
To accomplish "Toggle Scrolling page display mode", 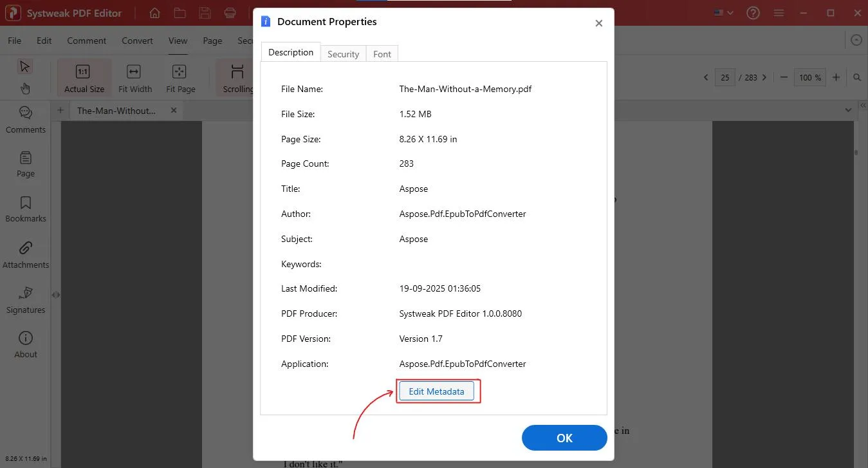I will (x=236, y=77).
